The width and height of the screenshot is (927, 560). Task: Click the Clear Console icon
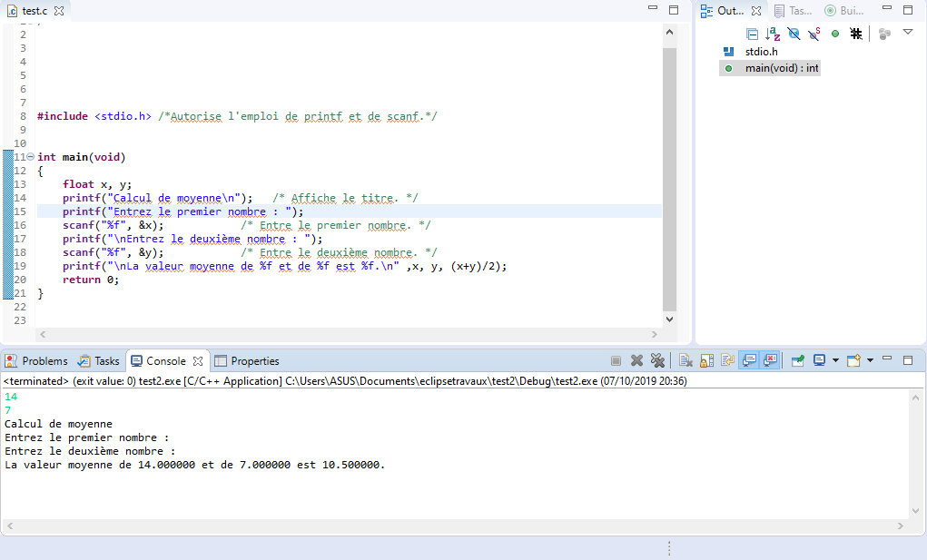[685, 360]
